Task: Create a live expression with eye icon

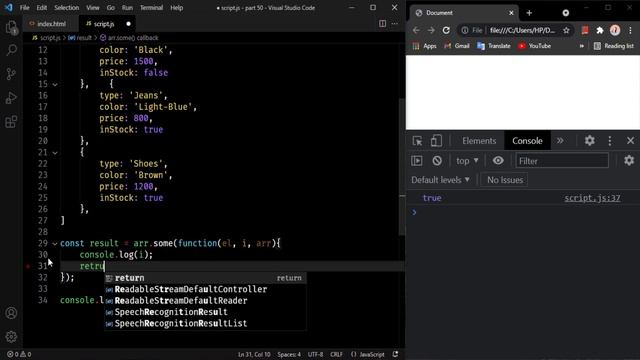Action: pyautogui.click(x=498, y=161)
